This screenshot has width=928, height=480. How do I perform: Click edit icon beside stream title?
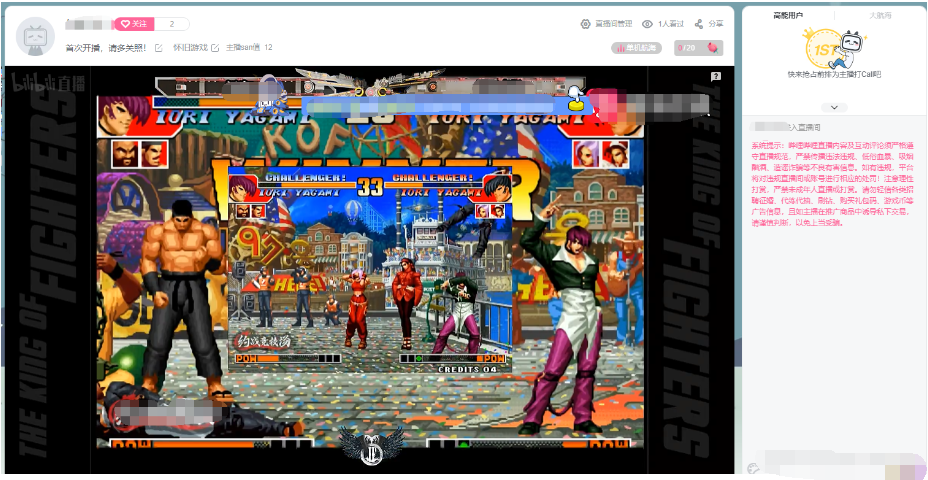click(x=158, y=48)
